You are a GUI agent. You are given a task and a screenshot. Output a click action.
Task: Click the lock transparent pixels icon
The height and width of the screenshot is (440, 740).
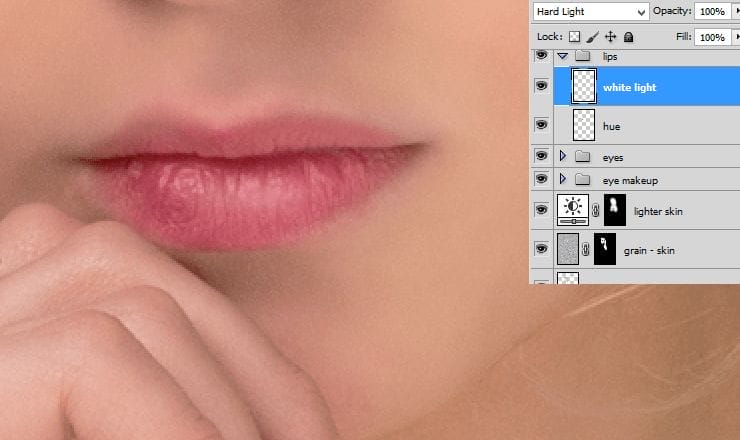coord(575,37)
